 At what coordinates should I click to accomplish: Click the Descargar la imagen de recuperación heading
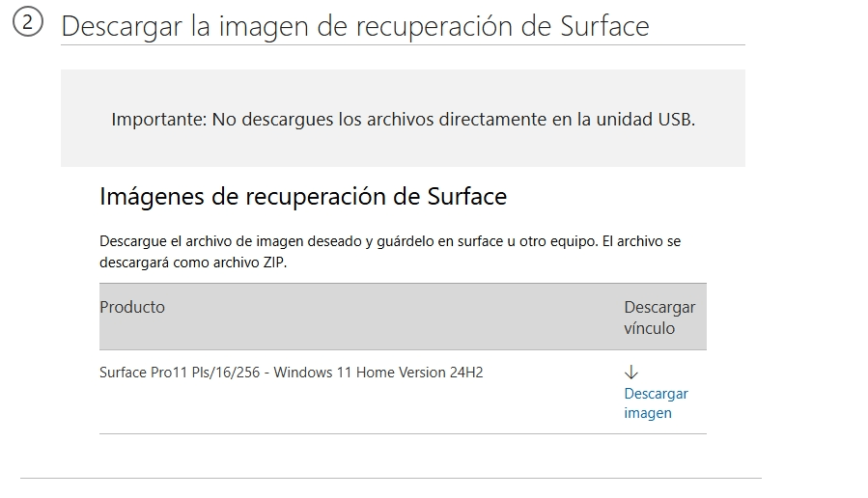(355, 26)
